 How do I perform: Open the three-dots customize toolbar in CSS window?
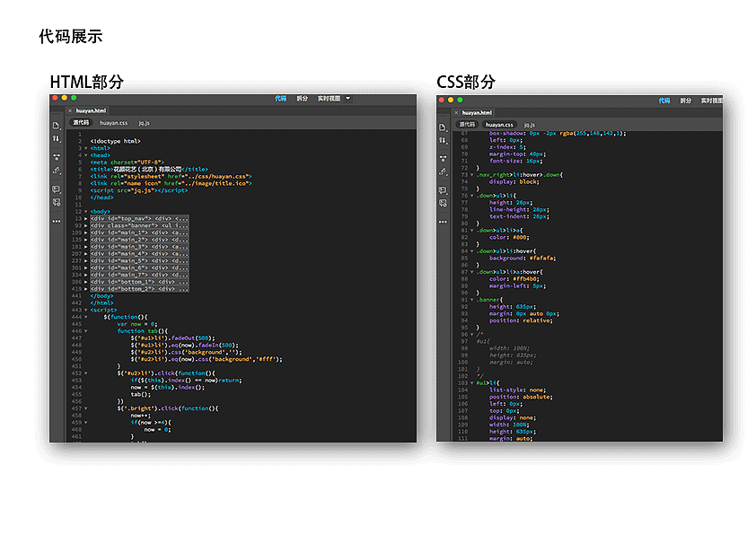tap(443, 222)
